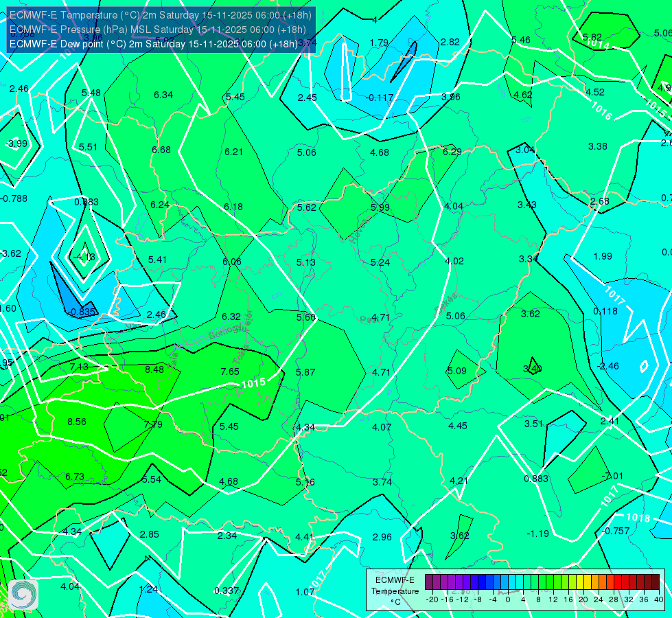The width and height of the screenshot is (672, 618).
Task: Click the 5.41 temperature value
Action: [157, 260]
